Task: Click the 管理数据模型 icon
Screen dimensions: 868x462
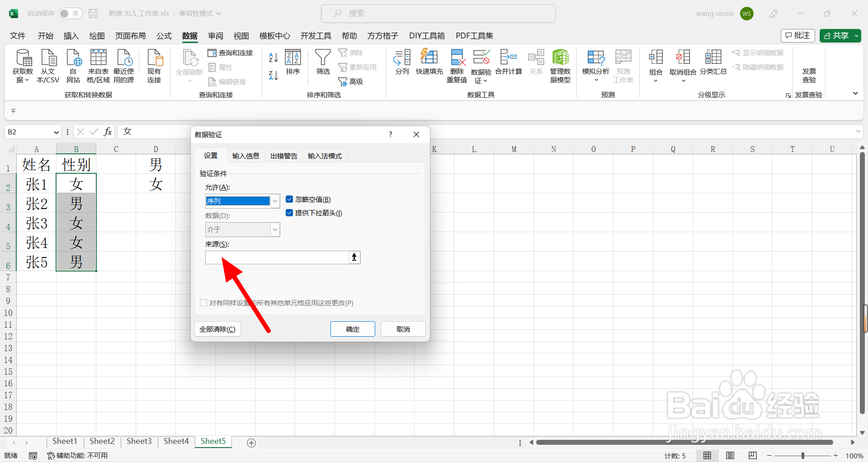Action: (560, 66)
